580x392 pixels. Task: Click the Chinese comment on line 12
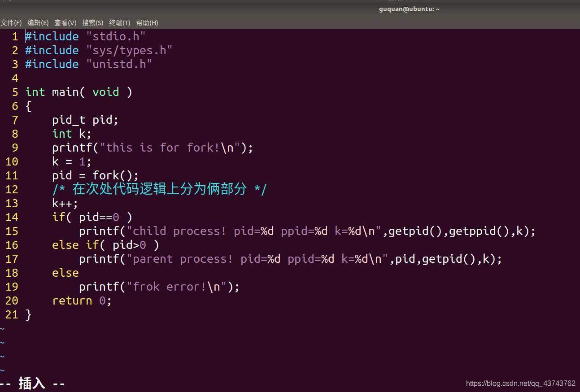click(x=159, y=189)
